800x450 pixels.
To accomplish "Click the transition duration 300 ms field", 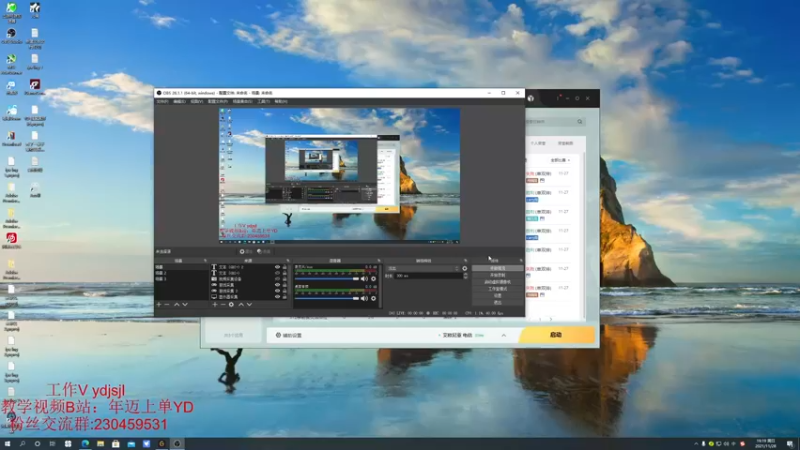I will click(x=429, y=276).
